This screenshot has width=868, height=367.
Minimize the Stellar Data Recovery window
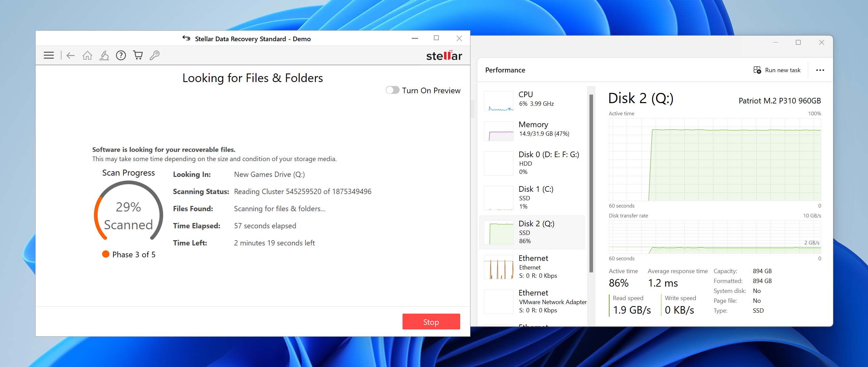pos(415,39)
